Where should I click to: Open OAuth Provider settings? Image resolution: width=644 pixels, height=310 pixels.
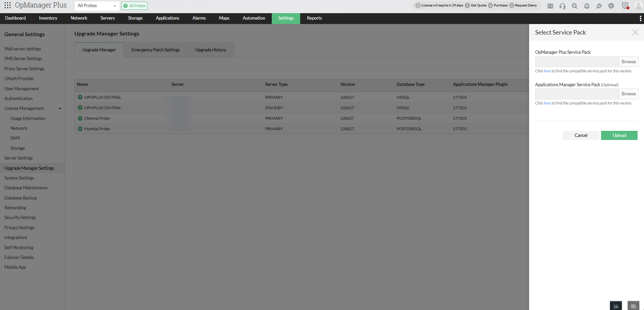tap(19, 78)
